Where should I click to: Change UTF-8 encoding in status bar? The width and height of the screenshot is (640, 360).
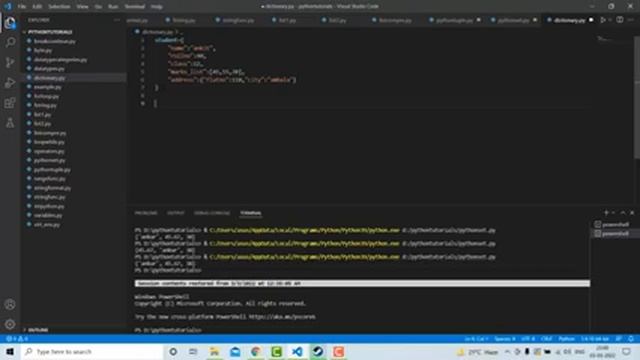point(528,339)
